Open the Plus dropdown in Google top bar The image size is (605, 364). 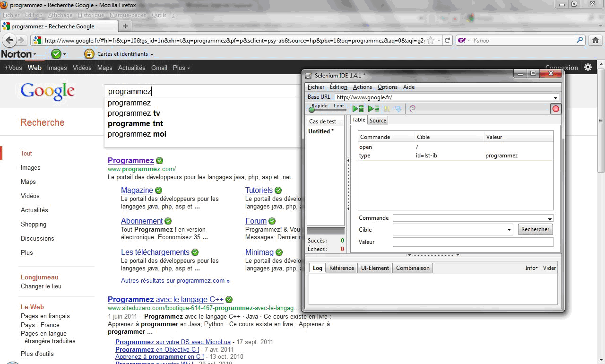[x=181, y=68]
